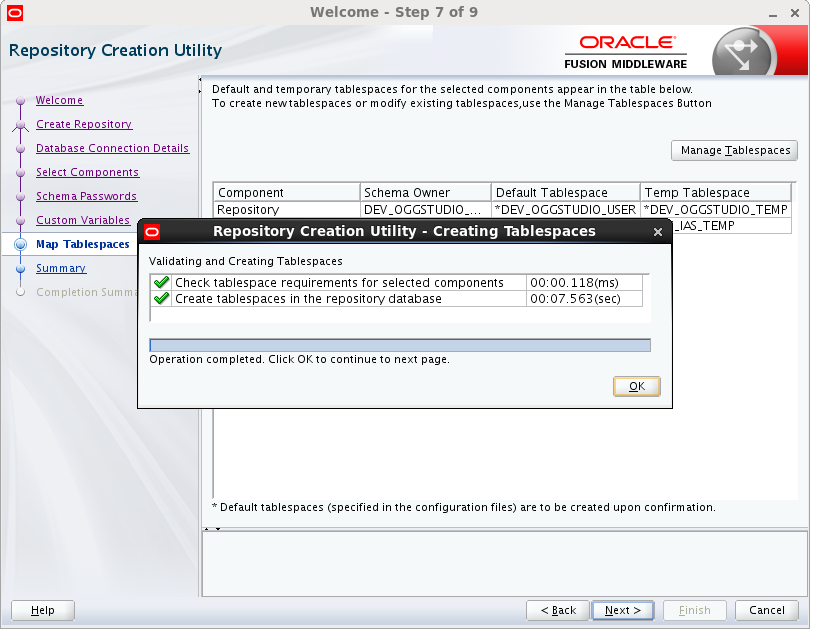Click the green check beside Check tablespace requirements
The image size is (813, 632).
[161, 283]
